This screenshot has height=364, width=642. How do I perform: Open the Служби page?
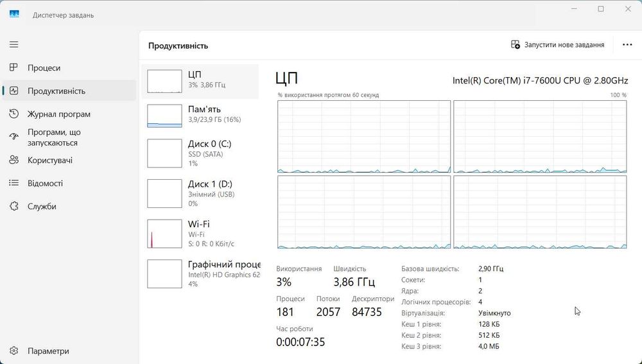(69, 206)
